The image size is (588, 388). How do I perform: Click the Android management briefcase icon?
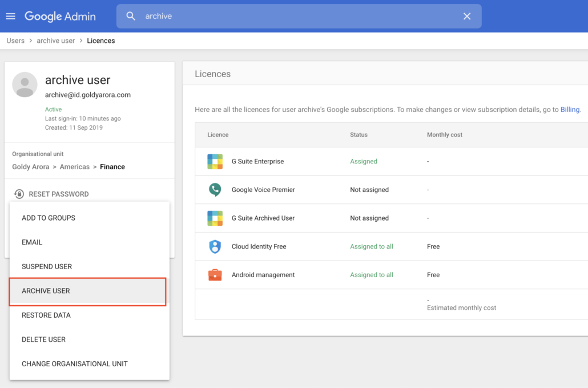click(215, 275)
